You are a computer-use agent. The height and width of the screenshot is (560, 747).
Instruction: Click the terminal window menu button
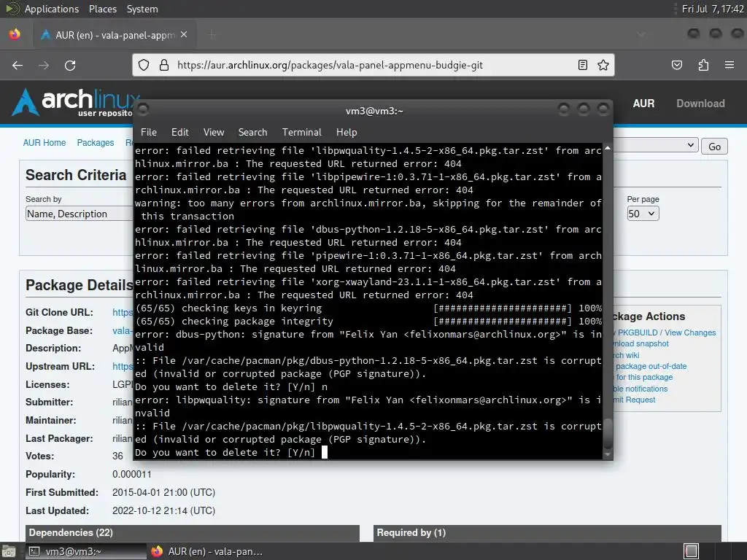click(143, 110)
